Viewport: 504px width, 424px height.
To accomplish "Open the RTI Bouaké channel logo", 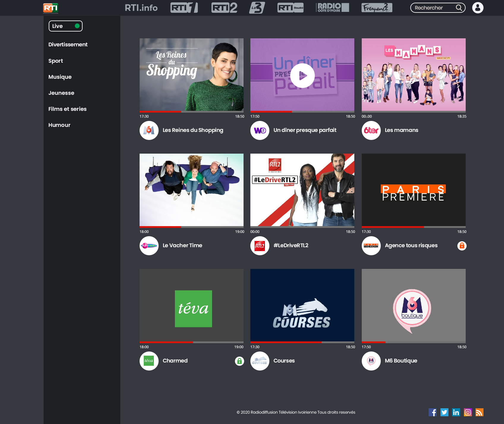I will point(290,8).
